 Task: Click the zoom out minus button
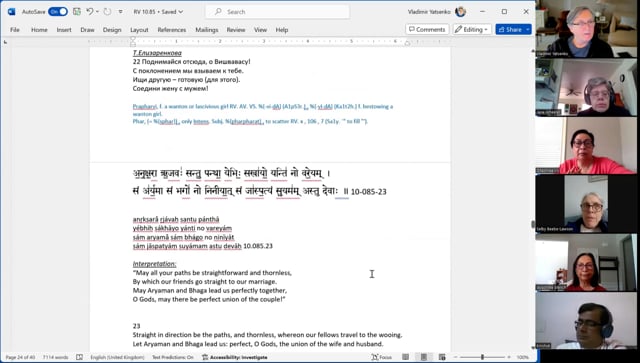point(456,357)
